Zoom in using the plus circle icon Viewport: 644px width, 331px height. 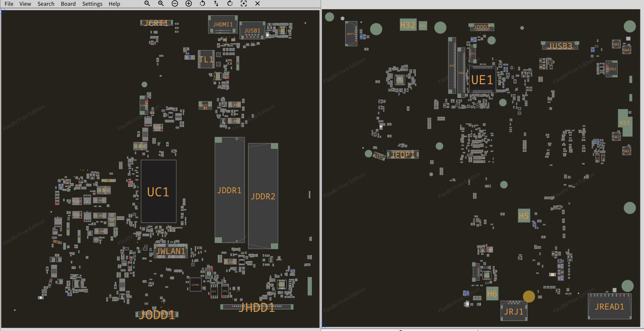pos(189,3)
